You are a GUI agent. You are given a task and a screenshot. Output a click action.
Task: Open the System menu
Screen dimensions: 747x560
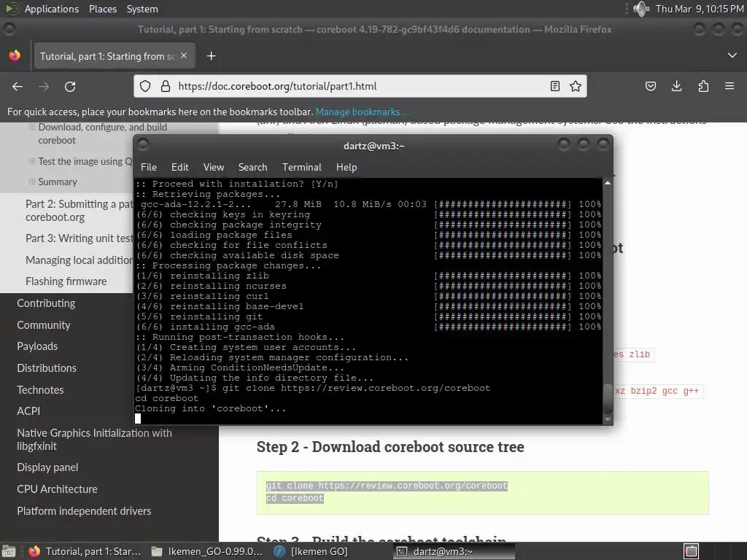[x=142, y=9]
